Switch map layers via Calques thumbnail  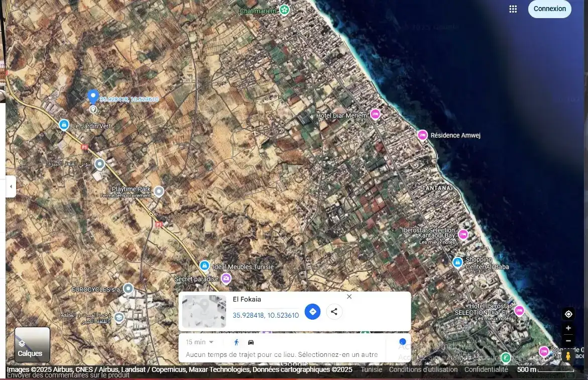[32, 344]
